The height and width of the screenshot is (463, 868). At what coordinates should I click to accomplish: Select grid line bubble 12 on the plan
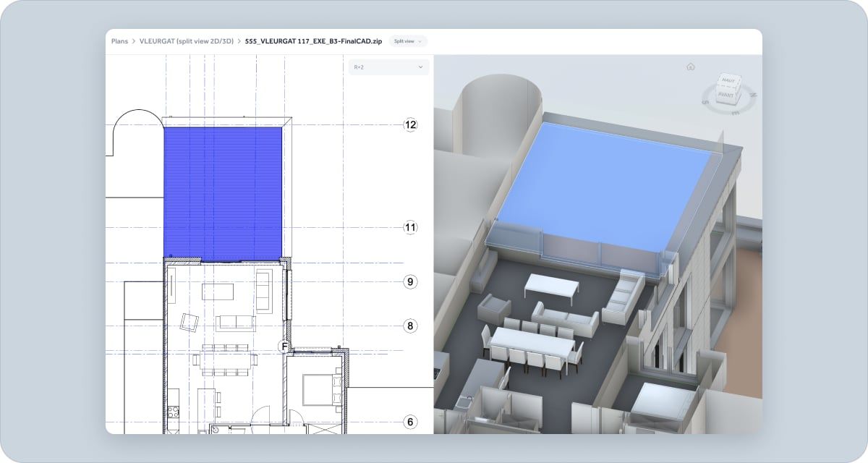[x=411, y=124]
